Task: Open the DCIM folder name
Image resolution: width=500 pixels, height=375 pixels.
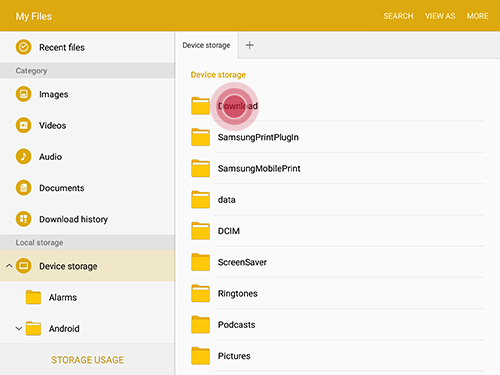Action: [229, 231]
